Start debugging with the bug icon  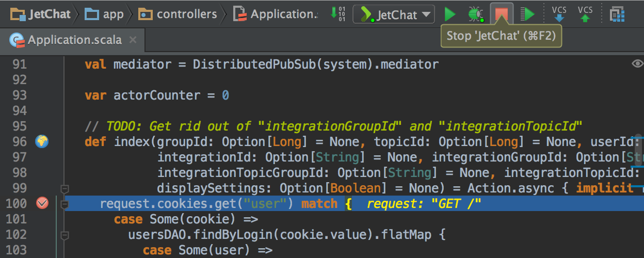pyautogui.click(x=475, y=14)
